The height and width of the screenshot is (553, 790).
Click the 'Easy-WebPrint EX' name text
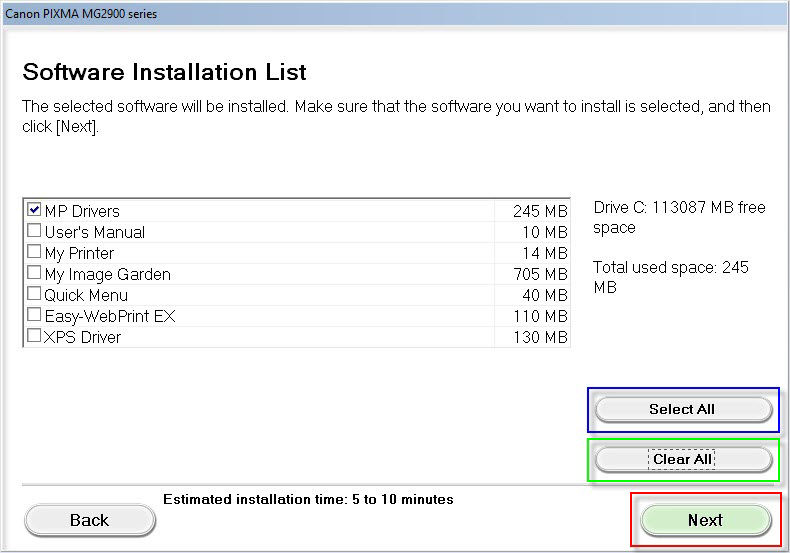[x=110, y=316]
